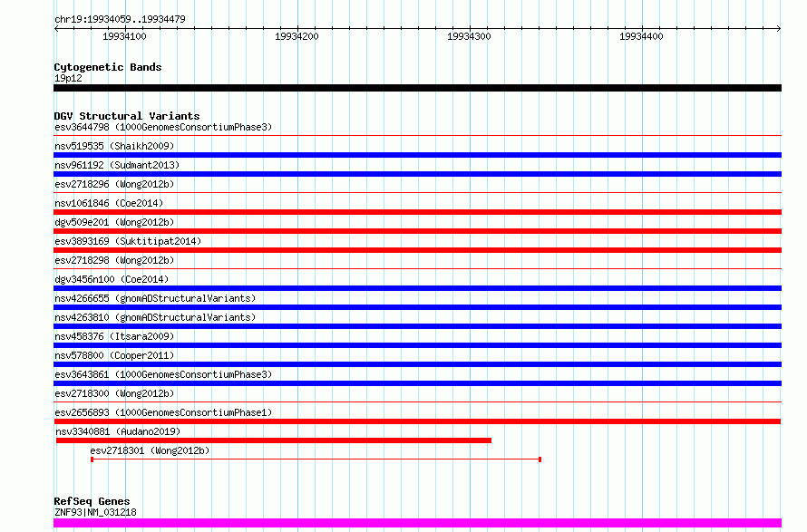This screenshot has height=532, width=807.
Task: Click the blue bar under nsv519535
Action: (417, 155)
